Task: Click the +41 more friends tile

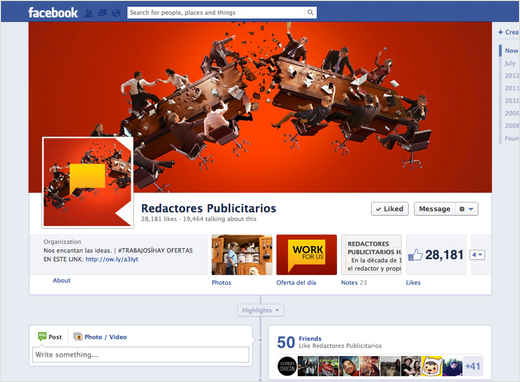Action: [473, 366]
